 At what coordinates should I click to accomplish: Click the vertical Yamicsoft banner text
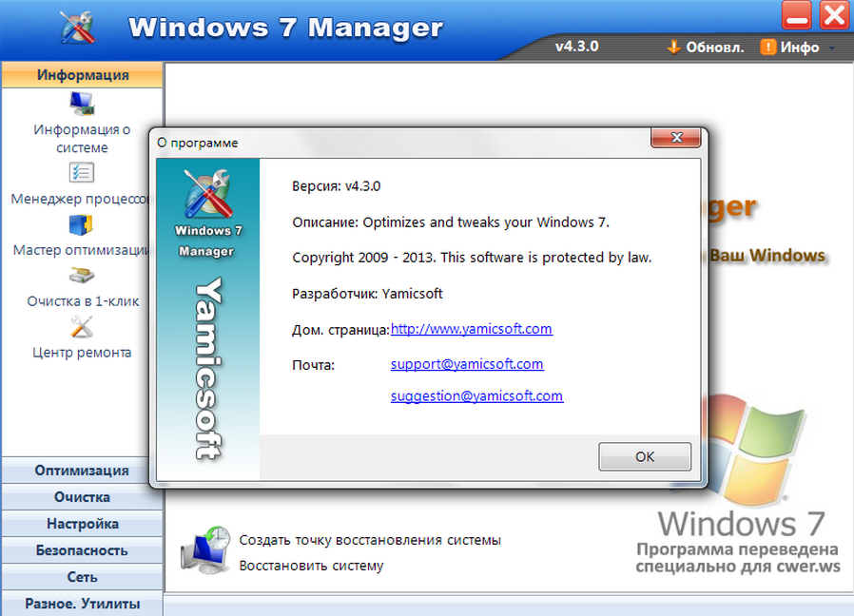(208, 368)
